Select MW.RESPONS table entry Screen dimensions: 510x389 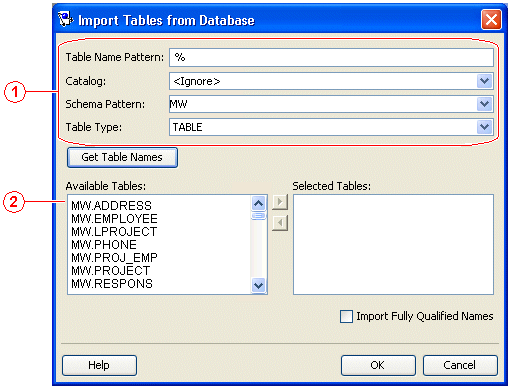112,284
